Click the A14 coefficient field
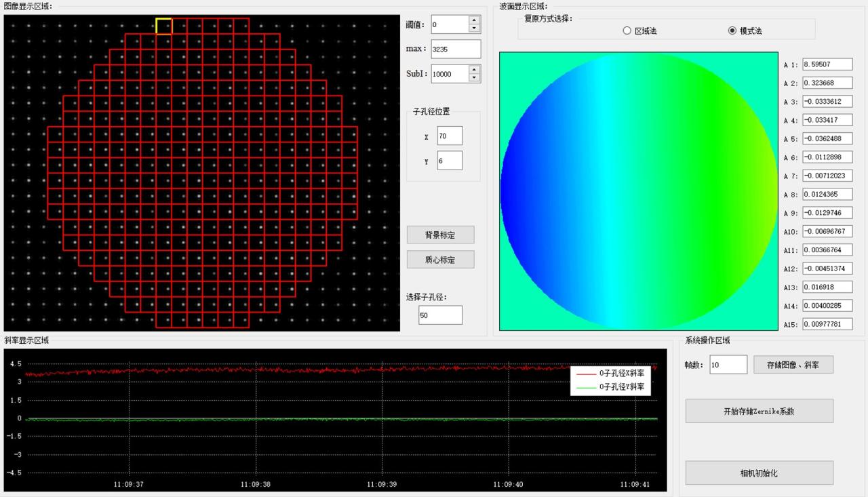 tap(827, 305)
